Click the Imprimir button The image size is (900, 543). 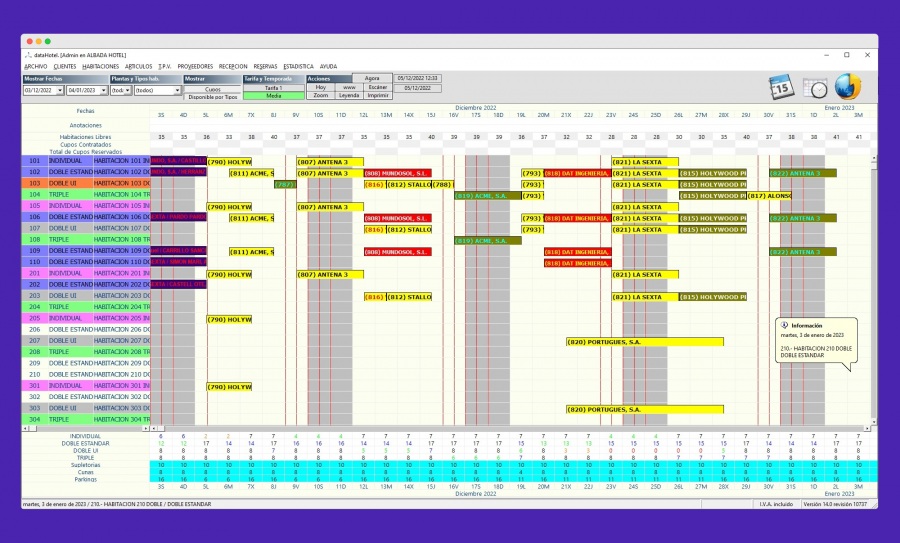tap(378, 96)
